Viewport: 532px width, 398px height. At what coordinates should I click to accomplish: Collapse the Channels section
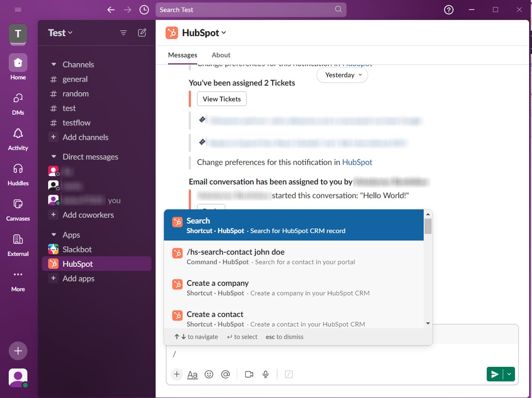[54, 64]
